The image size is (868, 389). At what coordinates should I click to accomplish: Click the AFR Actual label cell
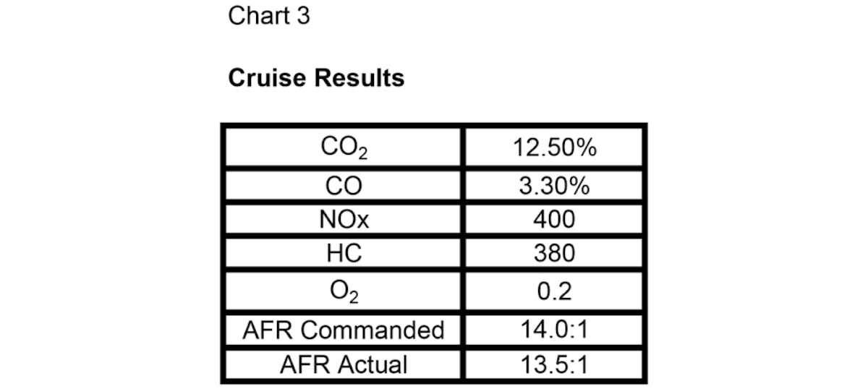344,364
